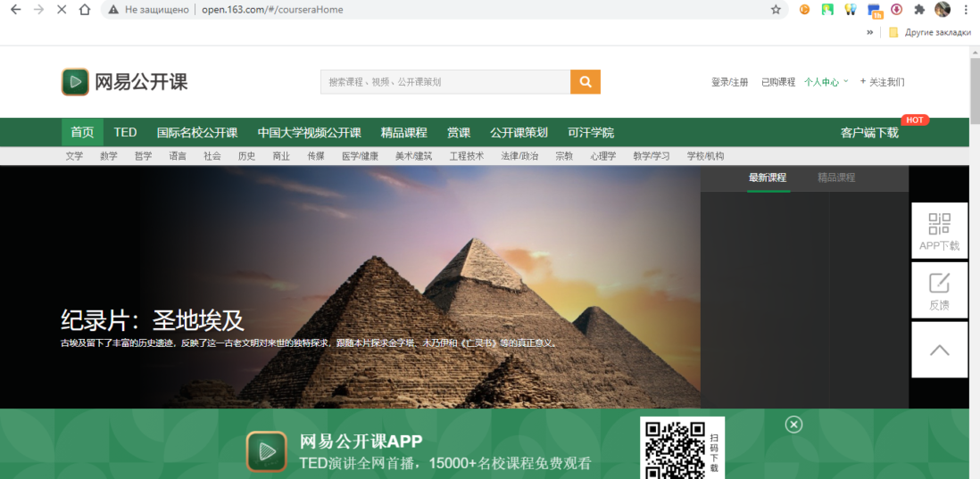Open the 赏课 navigation item

pyautogui.click(x=459, y=132)
